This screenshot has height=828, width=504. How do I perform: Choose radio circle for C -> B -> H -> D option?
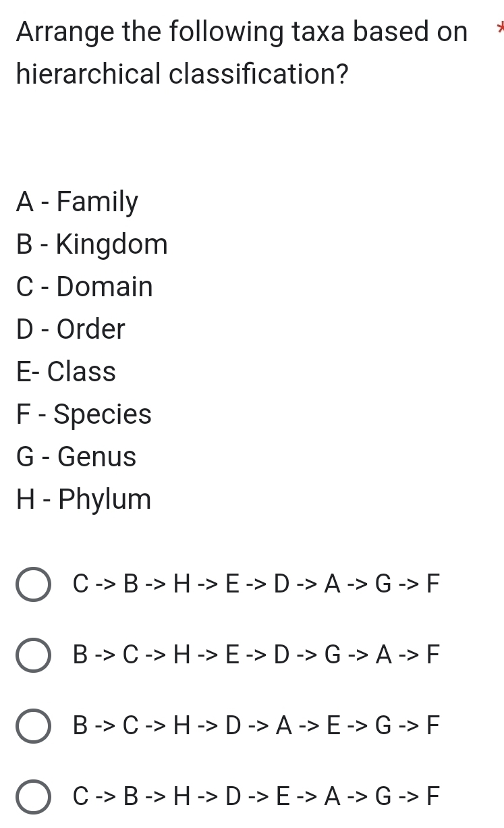point(34,798)
